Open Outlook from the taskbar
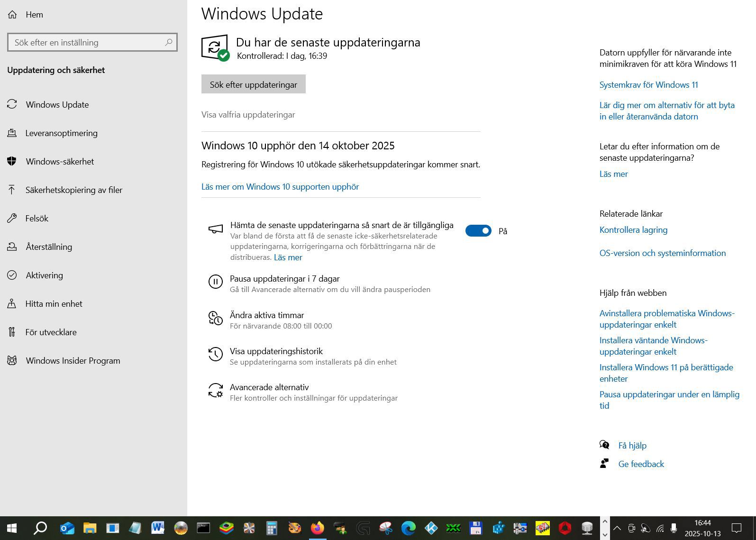 [x=67, y=528]
